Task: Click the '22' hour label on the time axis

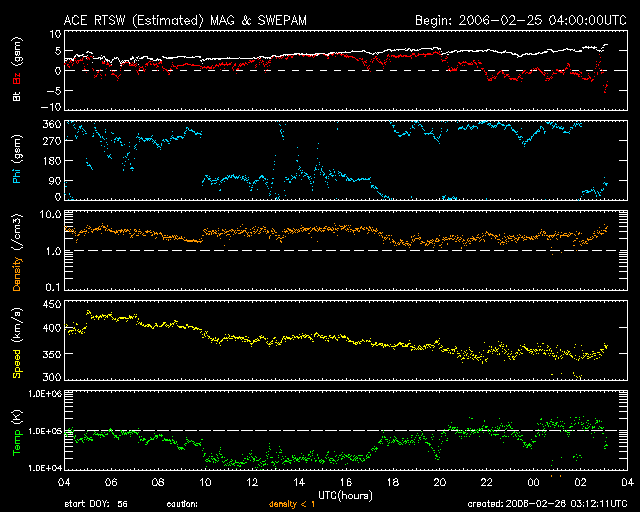Action: tap(487, 482)
